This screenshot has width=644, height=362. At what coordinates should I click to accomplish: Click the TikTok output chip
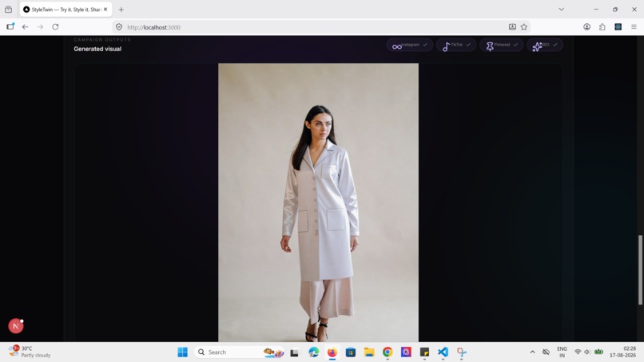456,46
